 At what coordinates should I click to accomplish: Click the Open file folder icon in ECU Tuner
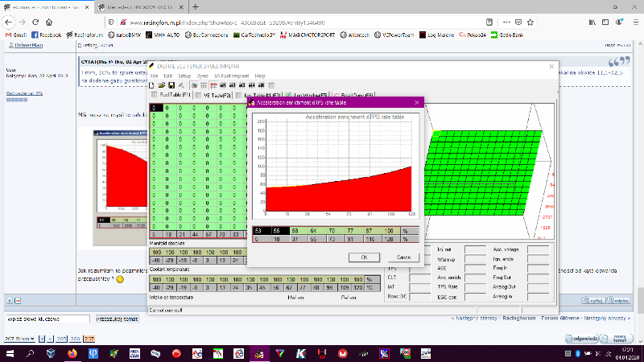[x=162, y=85]
